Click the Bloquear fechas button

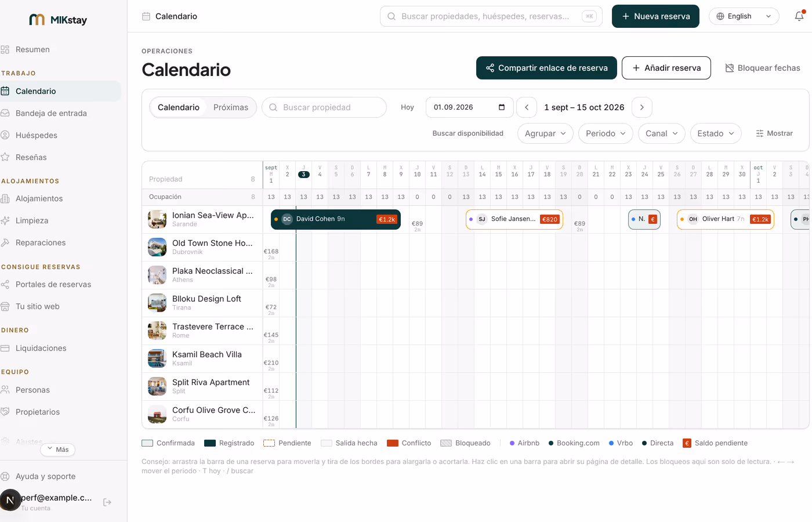coord(762,68)
